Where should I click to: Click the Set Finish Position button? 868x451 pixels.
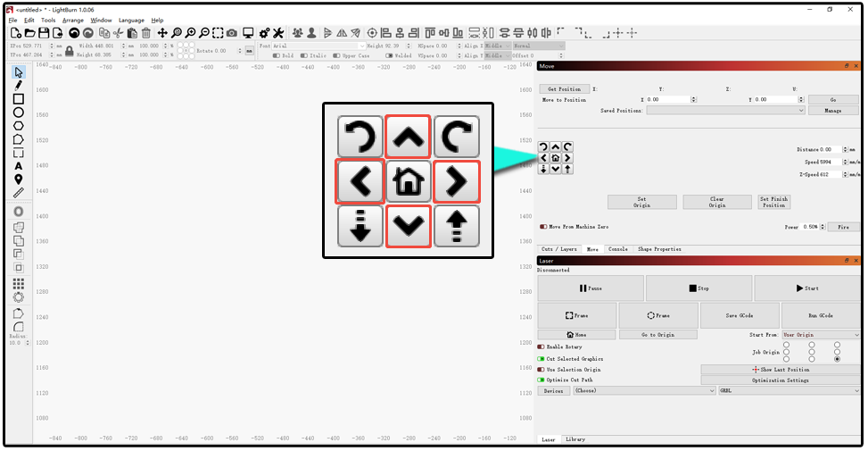[774, 202]
